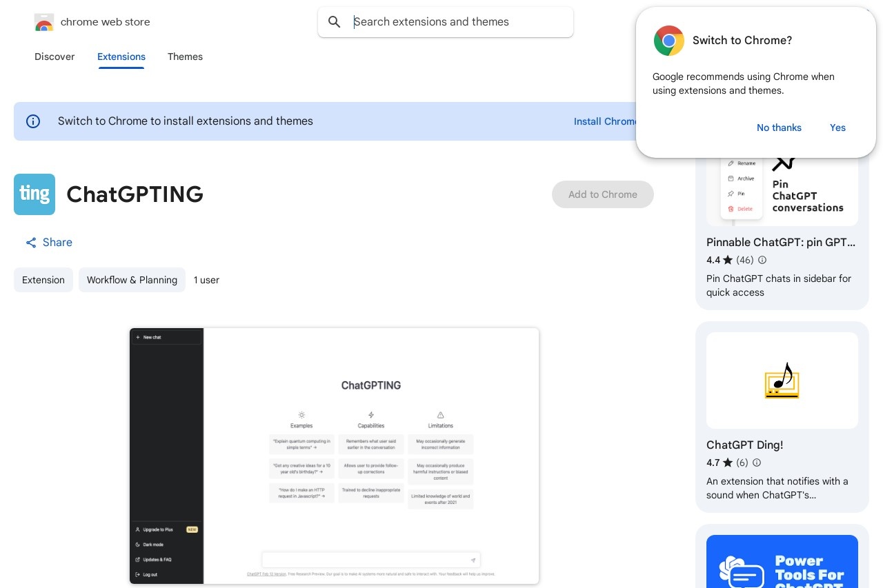Open the Discover tab

tap(54, 57)
